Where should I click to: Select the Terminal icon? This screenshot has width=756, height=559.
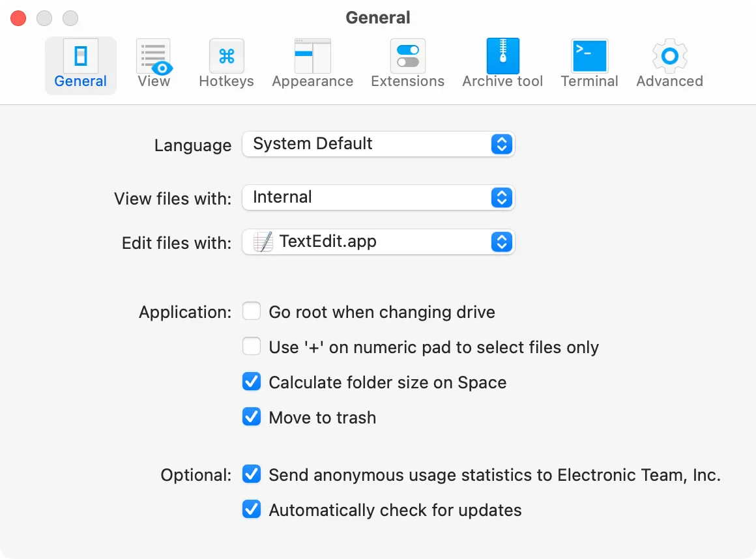[589, 55]
